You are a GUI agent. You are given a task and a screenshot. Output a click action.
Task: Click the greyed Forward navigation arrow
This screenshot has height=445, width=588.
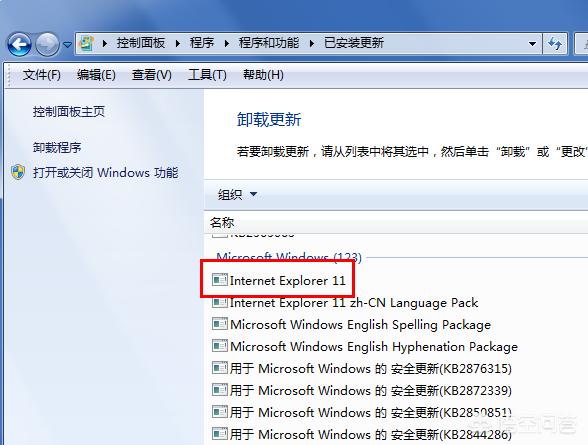[47, 44]
